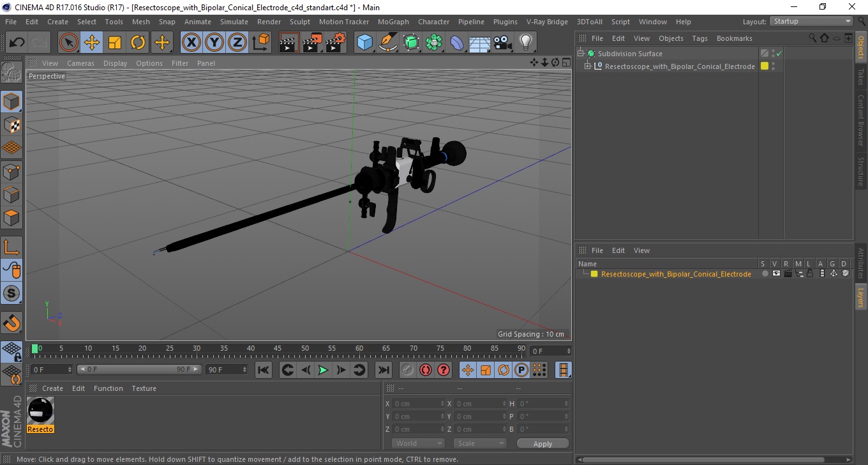Activate the Rotate tool
The width and height of the screenshot is (868, 465).
coord(138,43)
